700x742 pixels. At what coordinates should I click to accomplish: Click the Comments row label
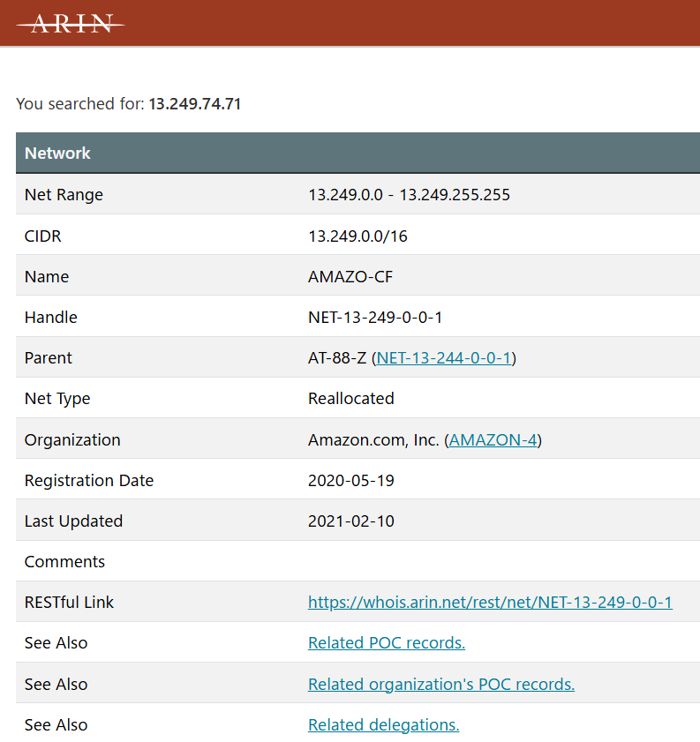tap(64, 562)
